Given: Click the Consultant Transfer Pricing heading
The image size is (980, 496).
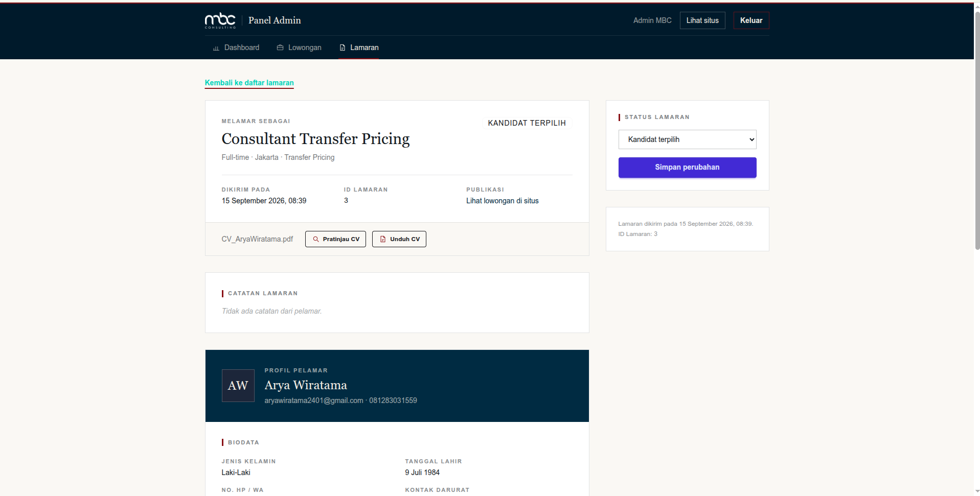Looking at the screenshot, I should click(315, 139).
